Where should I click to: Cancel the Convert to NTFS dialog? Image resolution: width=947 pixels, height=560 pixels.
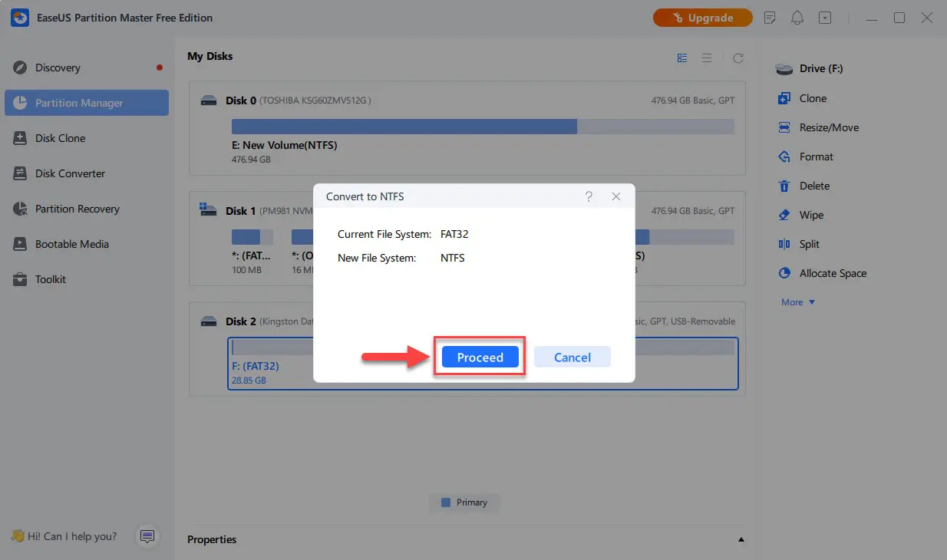click(x=572, y=357)
